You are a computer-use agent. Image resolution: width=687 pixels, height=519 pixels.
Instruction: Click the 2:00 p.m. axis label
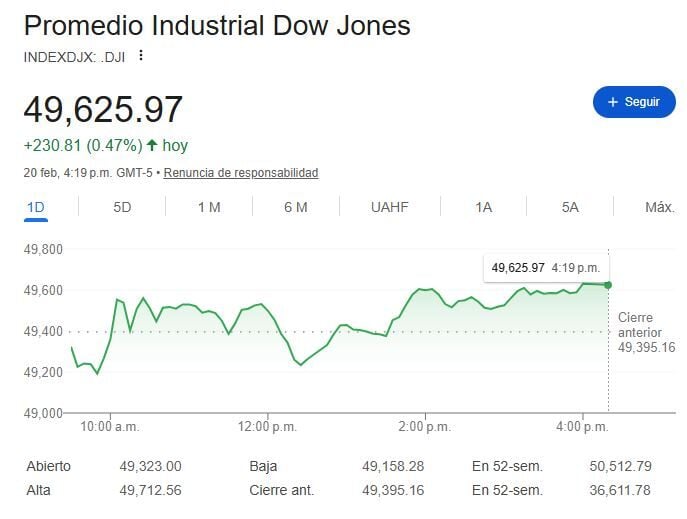[425, 427]
